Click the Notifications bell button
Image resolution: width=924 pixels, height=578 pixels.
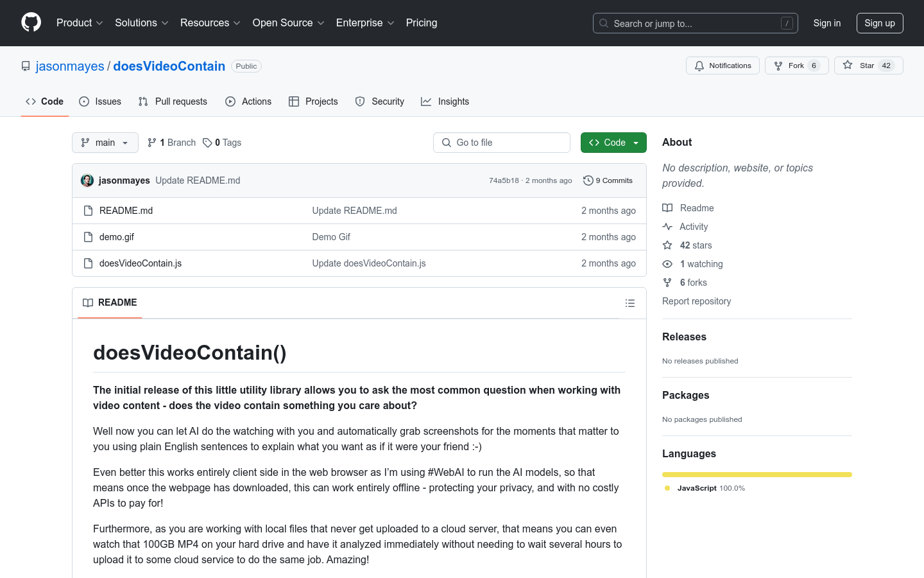click(723, 66)
